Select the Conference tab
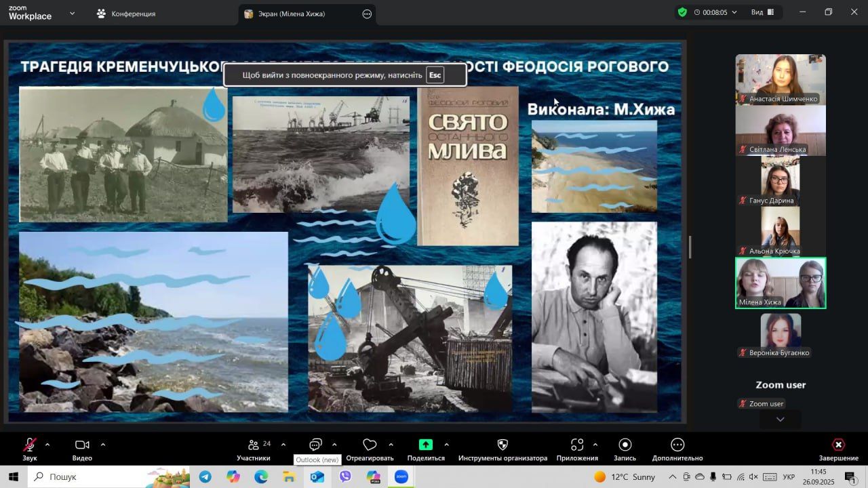 coord(126,14)
